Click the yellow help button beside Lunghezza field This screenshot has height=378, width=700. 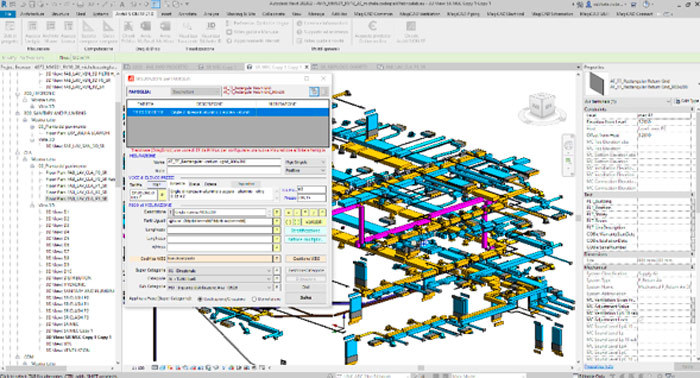coord(277,230)
